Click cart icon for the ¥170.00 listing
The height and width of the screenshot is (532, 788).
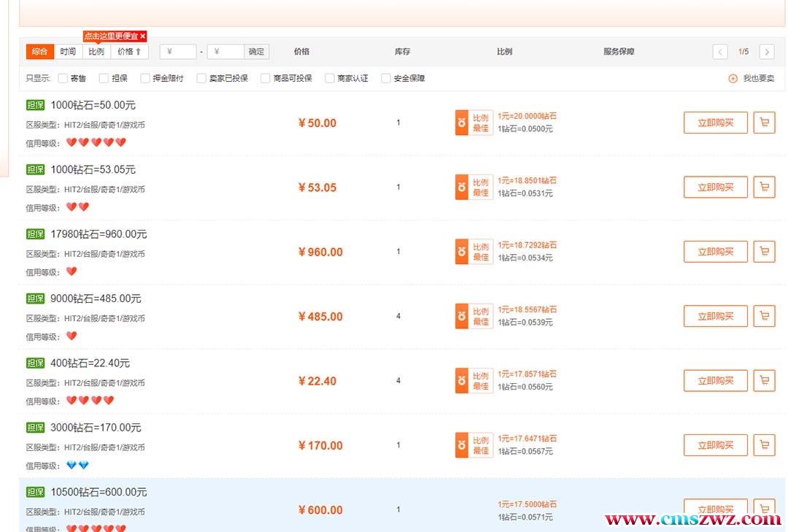click(x=764, y=444)
